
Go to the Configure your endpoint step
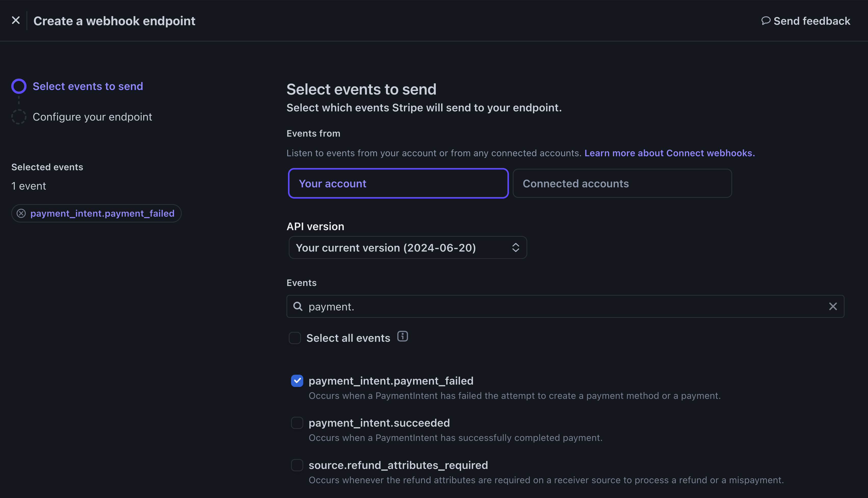(x=92, y=117)
